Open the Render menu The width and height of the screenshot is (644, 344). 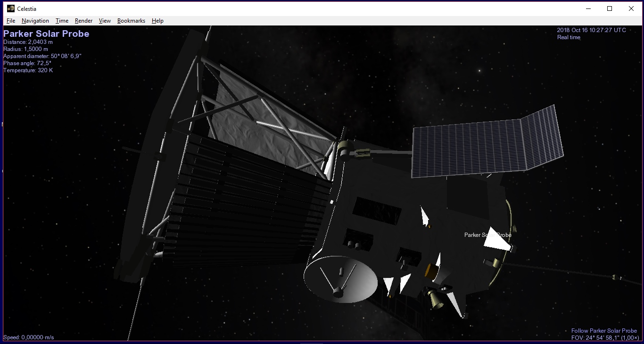[84, 21]
